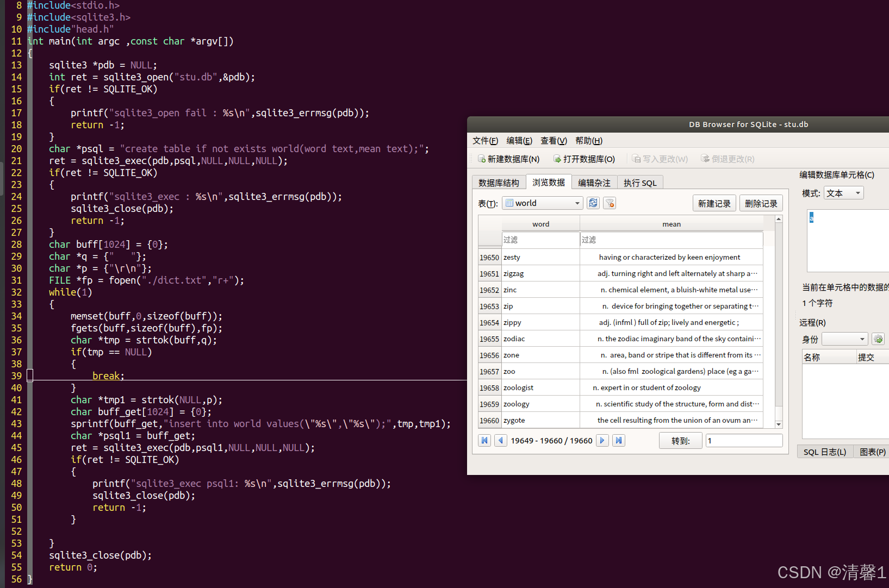Jump to the last page of records
The height and width of the screenshot is (588, 889).
click(618, 440)
